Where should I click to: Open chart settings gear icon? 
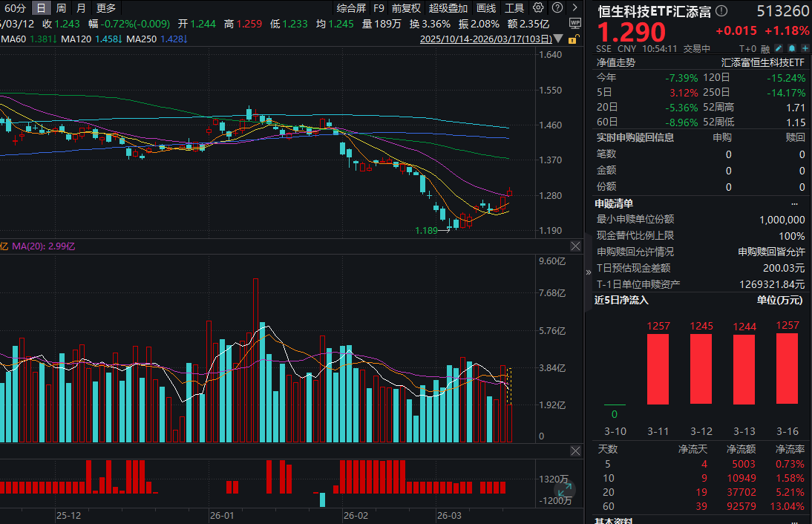[538, 8]
